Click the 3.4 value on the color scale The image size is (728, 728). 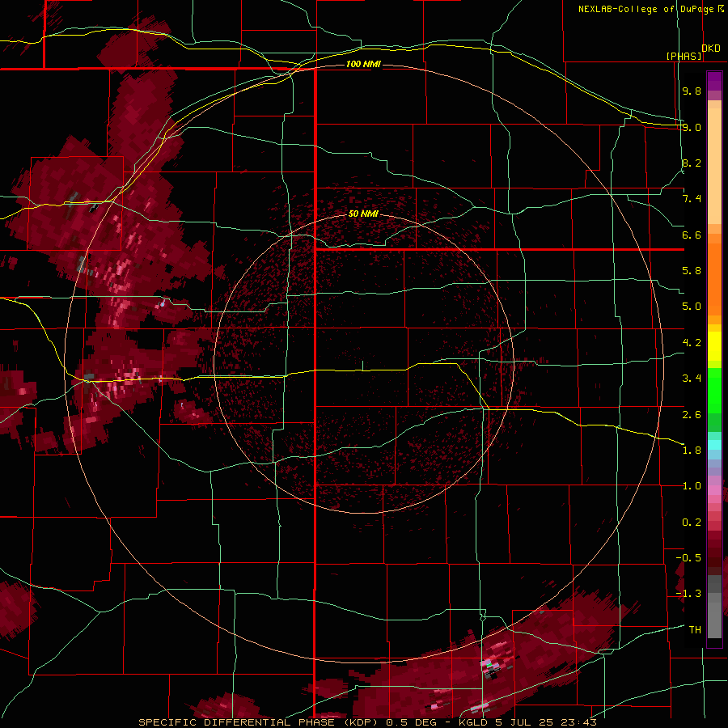692,379
